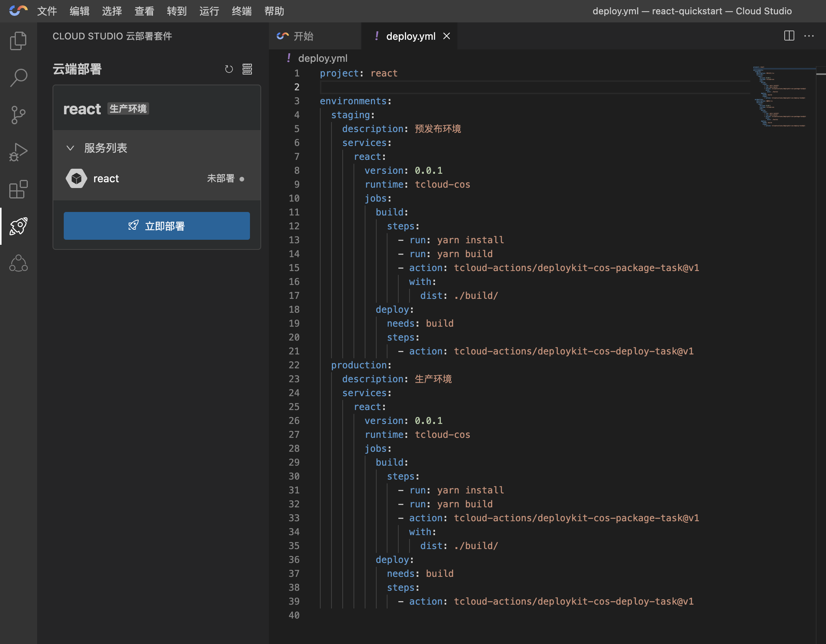Viewport: 826px width, 644px height.
Task: Click line number 40 in the gutter
Action: [294, 615]
